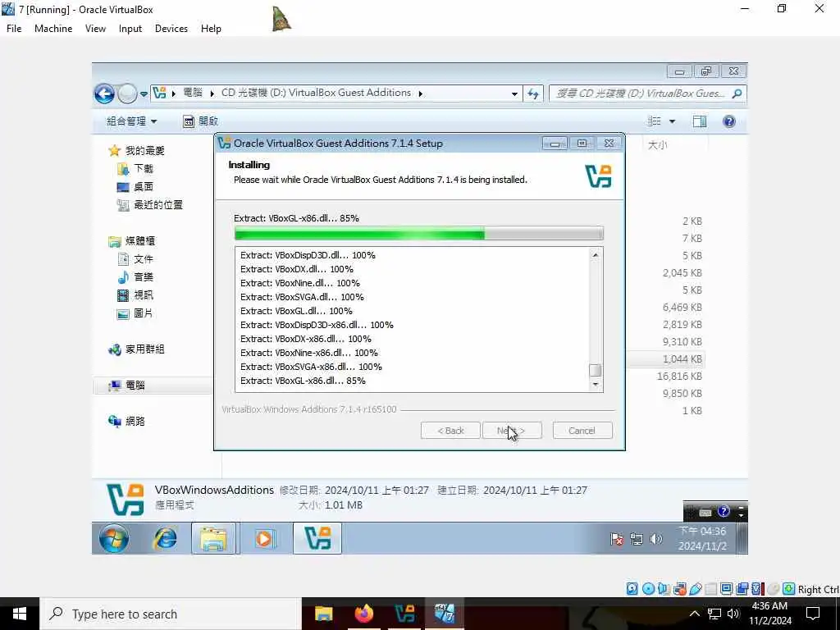Click the log scroll up arrow
This screenshot has height=630, width=840.
coord(596,255)
